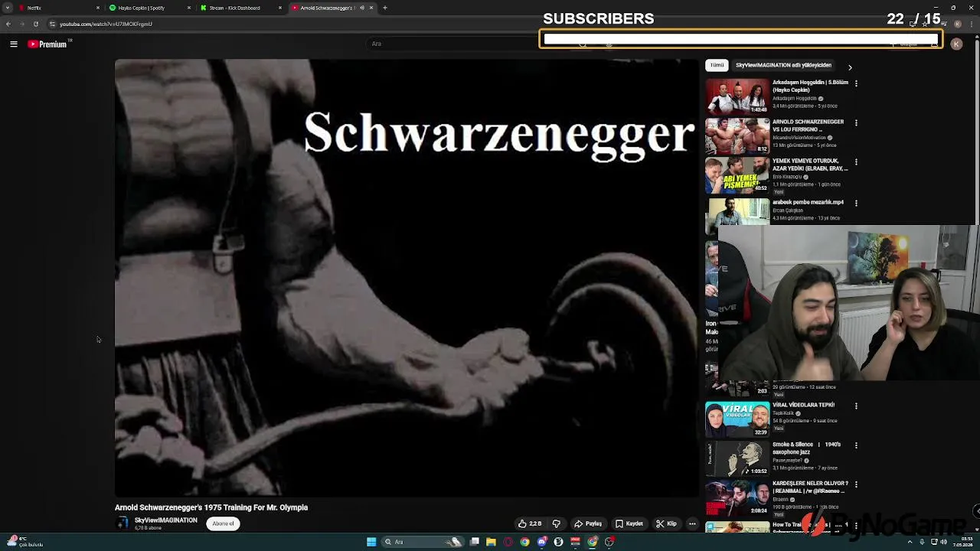Reload the current YouTube page
Image resolution: width=980 pixels, height=551 pixels.
[35, 24]
